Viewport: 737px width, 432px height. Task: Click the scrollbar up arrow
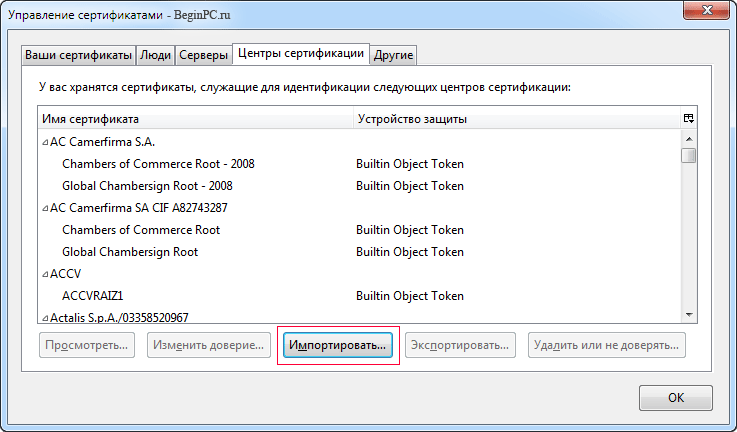pyautogui.click(x=689, y=139)
